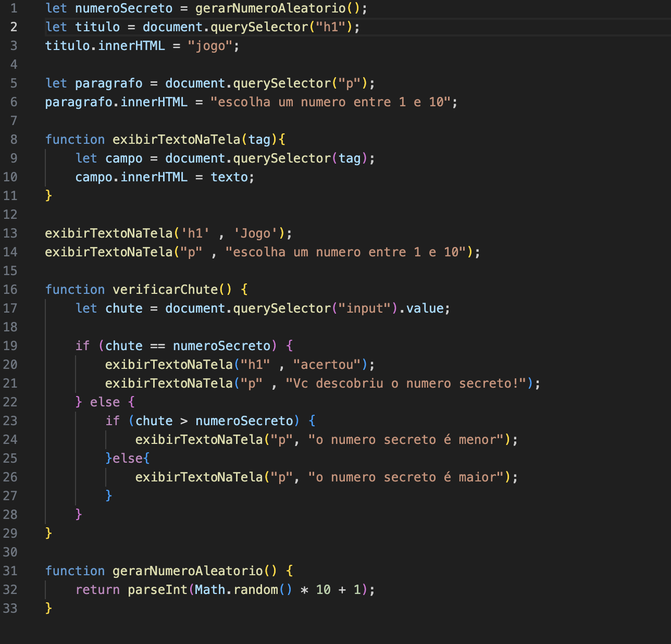Click the chute > numeroSecreto condition
The height and width of the screenshot is (644, 671).
coord(214,421)
